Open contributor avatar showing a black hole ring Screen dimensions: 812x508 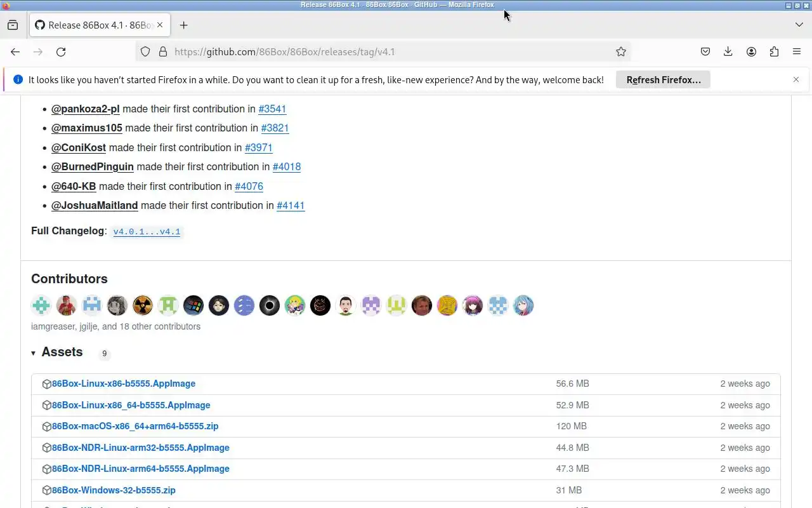coord(270,305)
